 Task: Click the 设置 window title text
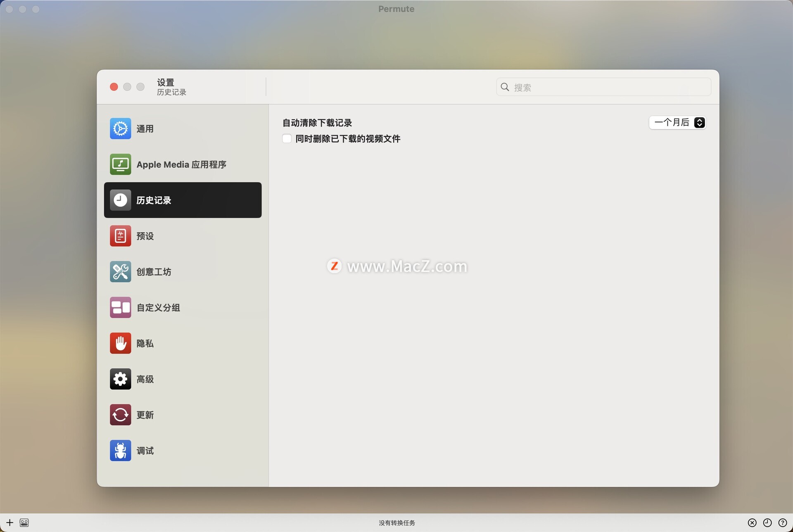tap(166, 82)
